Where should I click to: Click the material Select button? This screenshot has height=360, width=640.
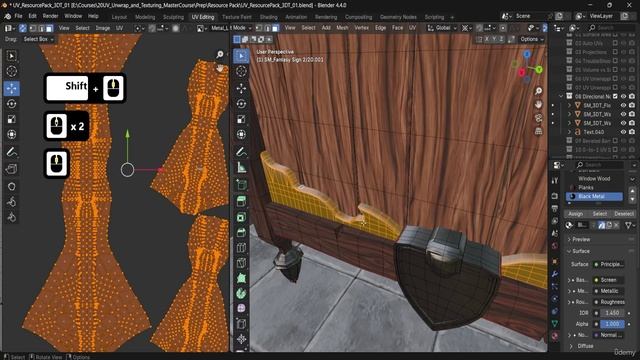pyautogui.click(x=600, y=214)
